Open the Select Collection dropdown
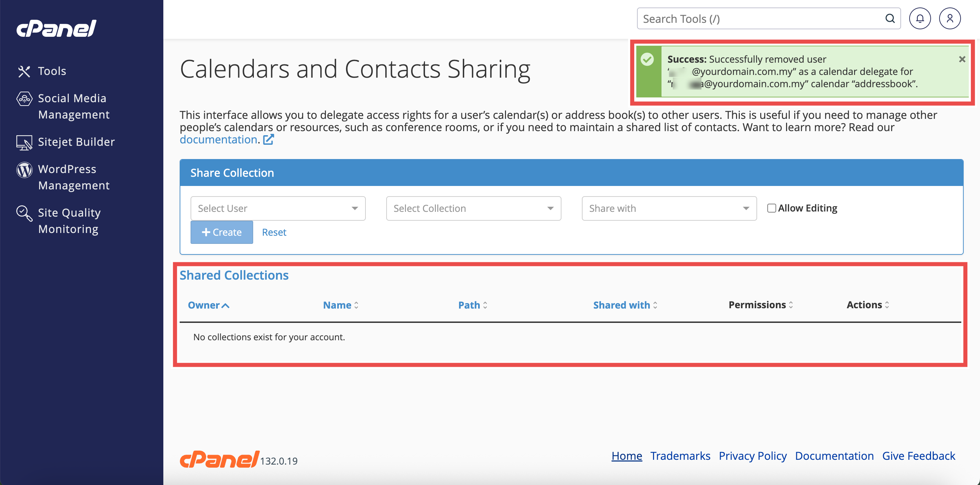 [473, 208]
